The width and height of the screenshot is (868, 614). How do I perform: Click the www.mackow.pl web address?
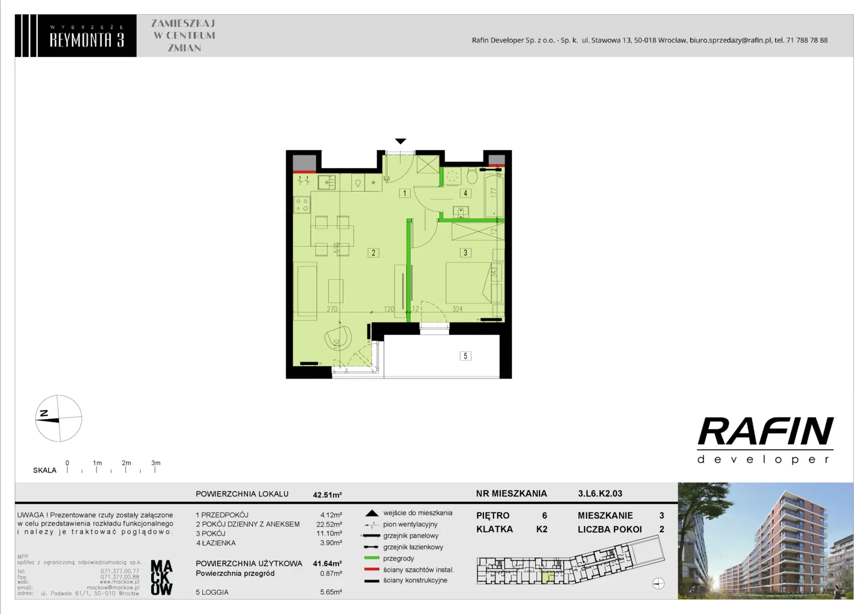[119, 582]
